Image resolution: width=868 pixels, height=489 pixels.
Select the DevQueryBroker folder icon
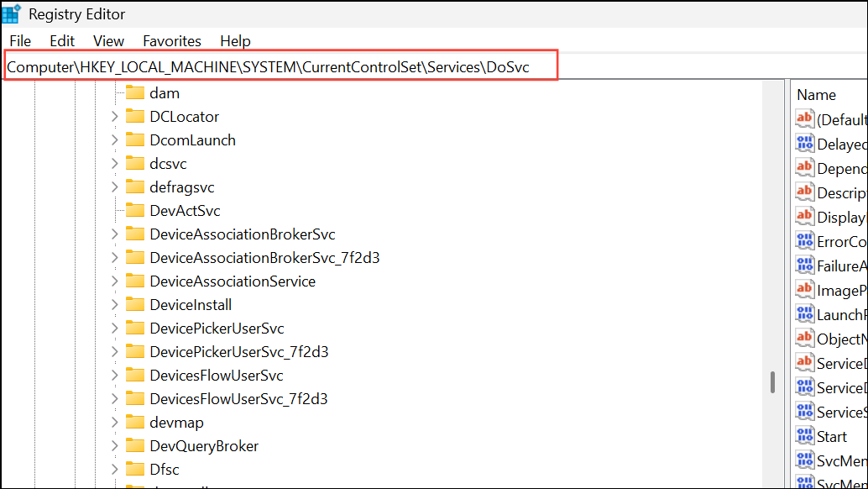[x=135, y=446]
